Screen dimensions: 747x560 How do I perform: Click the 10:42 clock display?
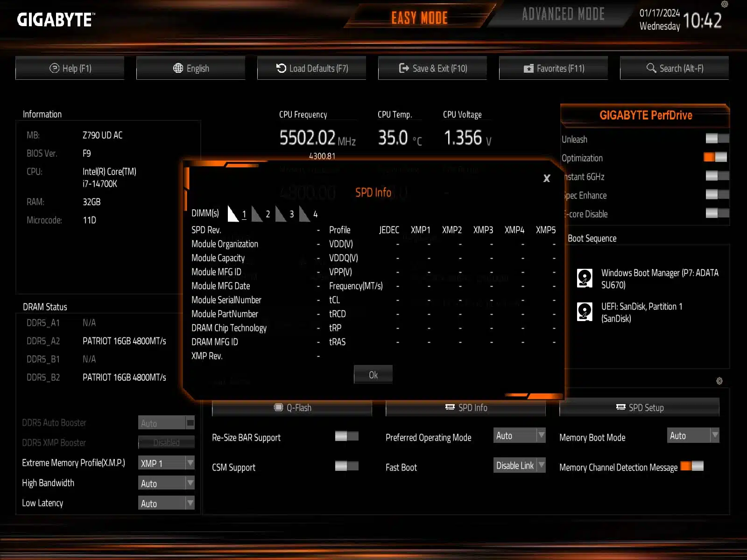pos(702,21)
